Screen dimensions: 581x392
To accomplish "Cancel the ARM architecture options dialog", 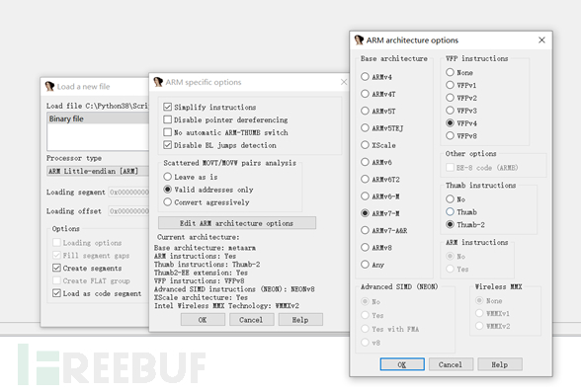I will tap(451, 364).
